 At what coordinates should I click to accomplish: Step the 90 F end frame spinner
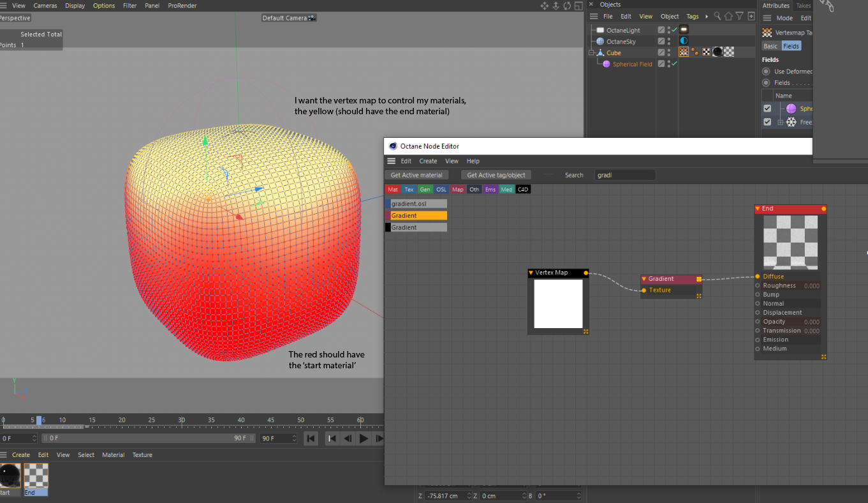294,439
